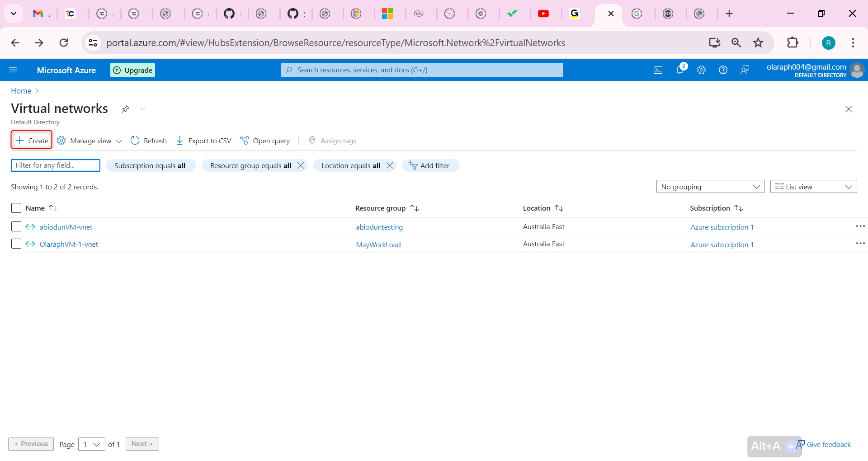Open Azure subscription 1 for OlaraphVM-1-vnet
Viewport: 868px width, 461px height.
coord(722,245)
